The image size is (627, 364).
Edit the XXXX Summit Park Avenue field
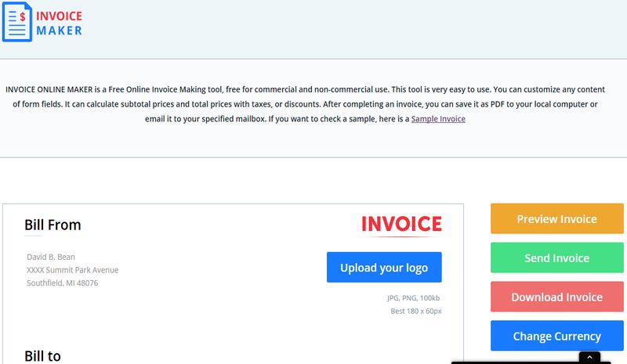tap(73, 270)
